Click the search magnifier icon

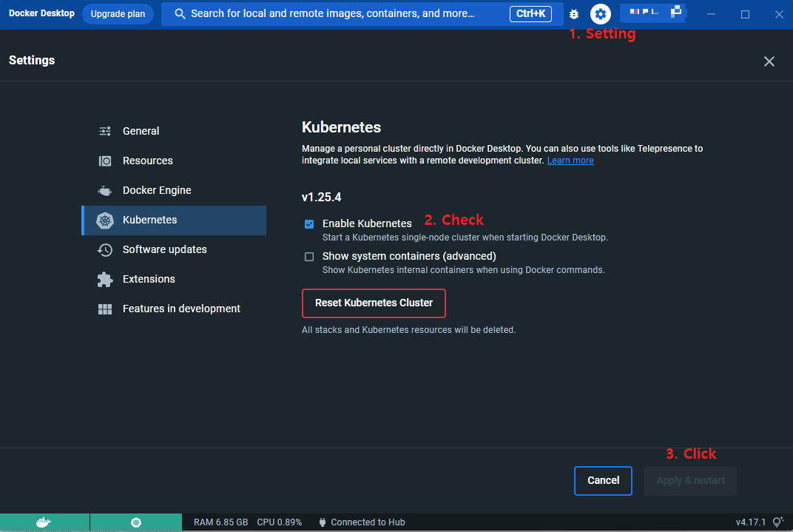pyautogui.click(x=180, y=13)
